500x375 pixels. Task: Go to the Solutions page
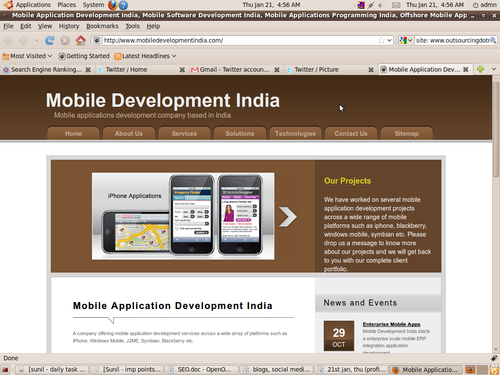tap(240, 133)
